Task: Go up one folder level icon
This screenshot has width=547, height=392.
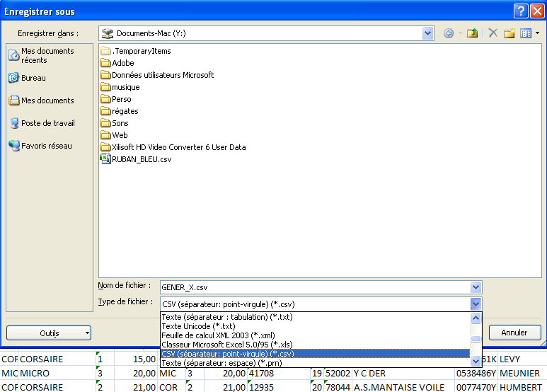Action: (473, 33)
